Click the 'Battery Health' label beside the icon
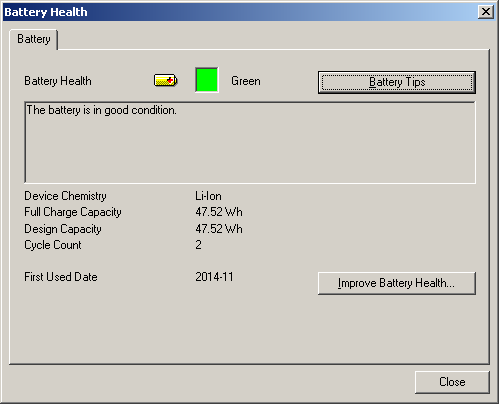Screen dimensions: 499x404 58,81
